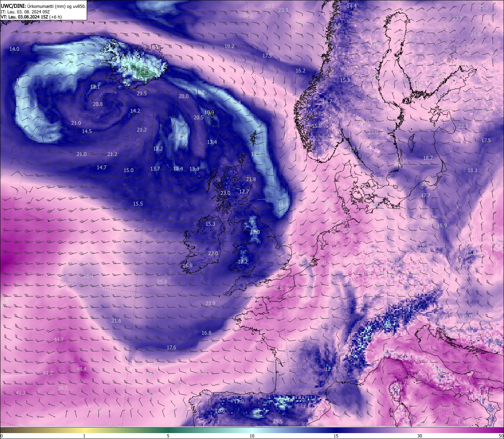504x439 pixels.
Task: Select the 18.7 value label
Action: [428, 158]
